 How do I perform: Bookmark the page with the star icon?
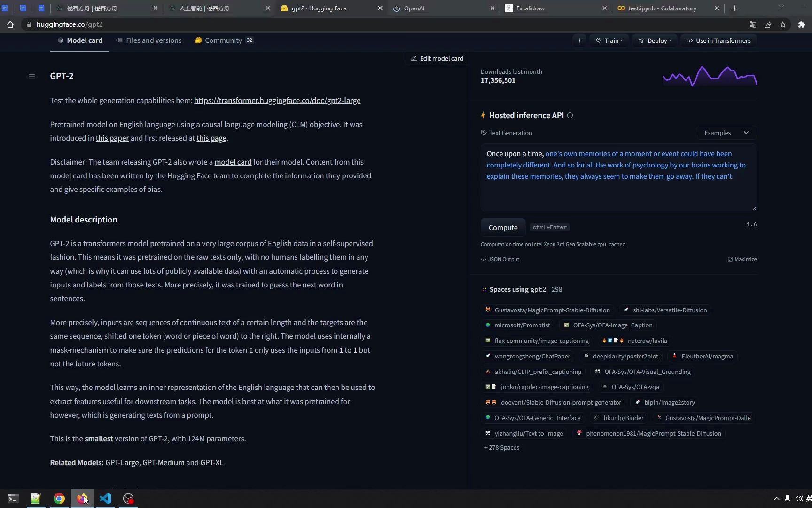(x=783, y=24)
